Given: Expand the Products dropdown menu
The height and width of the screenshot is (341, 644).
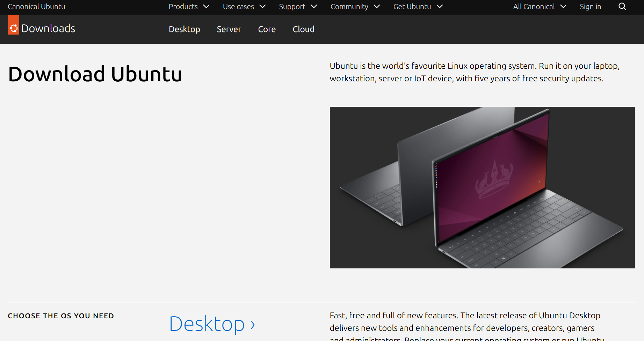Looking at the screenshot, I should coord(189,7).
